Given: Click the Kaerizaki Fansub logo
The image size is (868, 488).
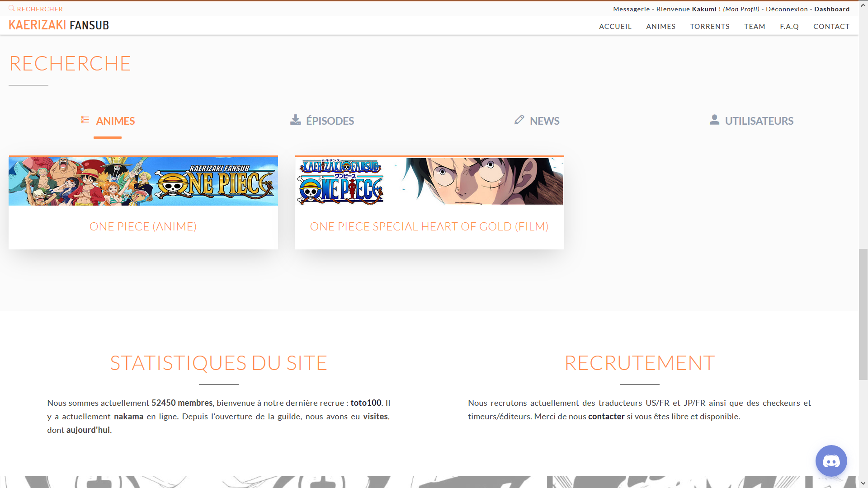Looking at the screenshot, I should point(59,25).
